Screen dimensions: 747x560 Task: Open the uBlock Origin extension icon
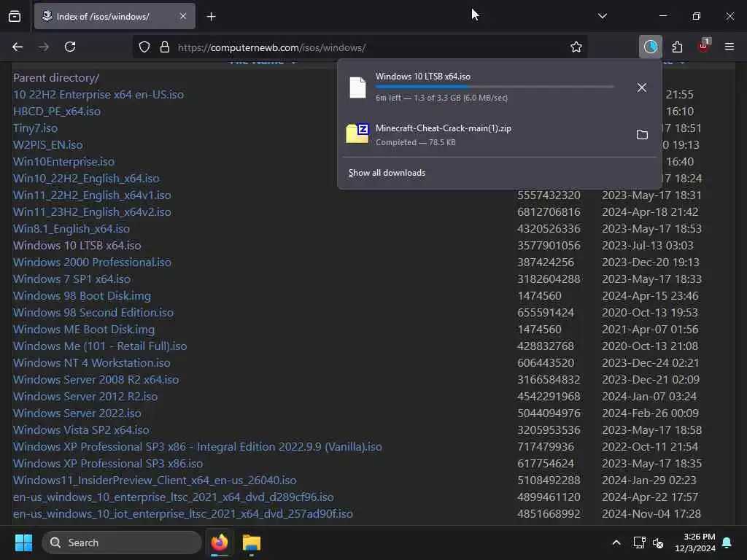pyautogui.click(x=704, y=46)
